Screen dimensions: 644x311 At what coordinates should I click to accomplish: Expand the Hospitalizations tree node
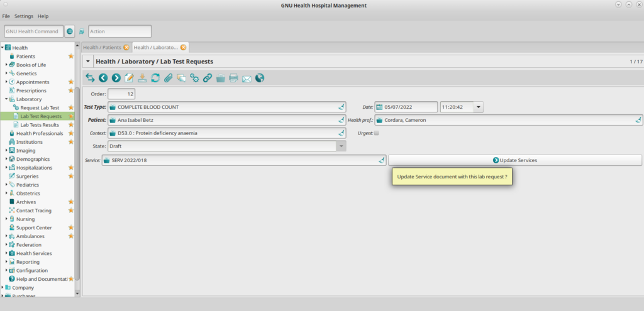(x=6, y=167)
